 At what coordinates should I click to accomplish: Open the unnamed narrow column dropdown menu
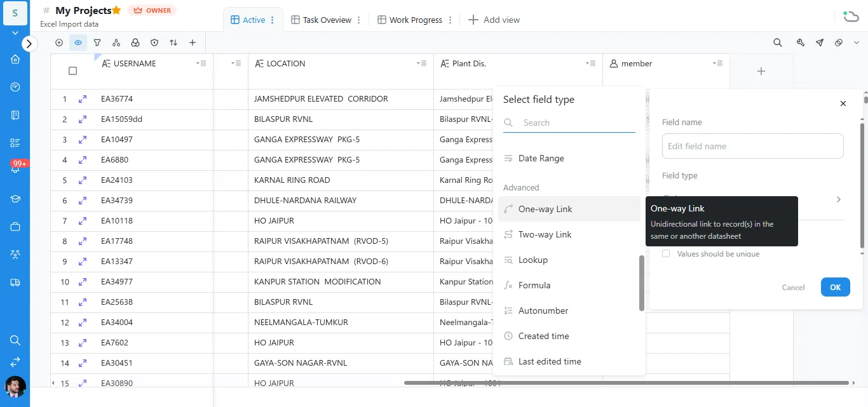coord(236,63)
